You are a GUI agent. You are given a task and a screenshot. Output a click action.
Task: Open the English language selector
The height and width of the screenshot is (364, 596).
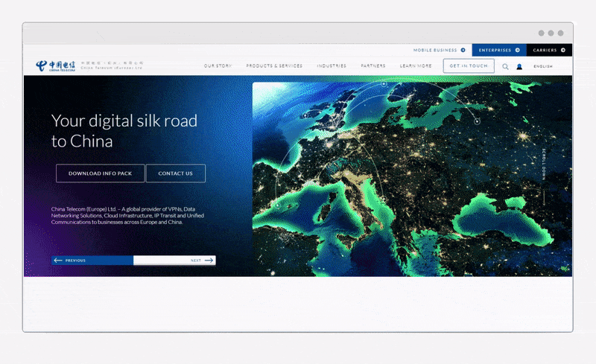tap(543, 66)
